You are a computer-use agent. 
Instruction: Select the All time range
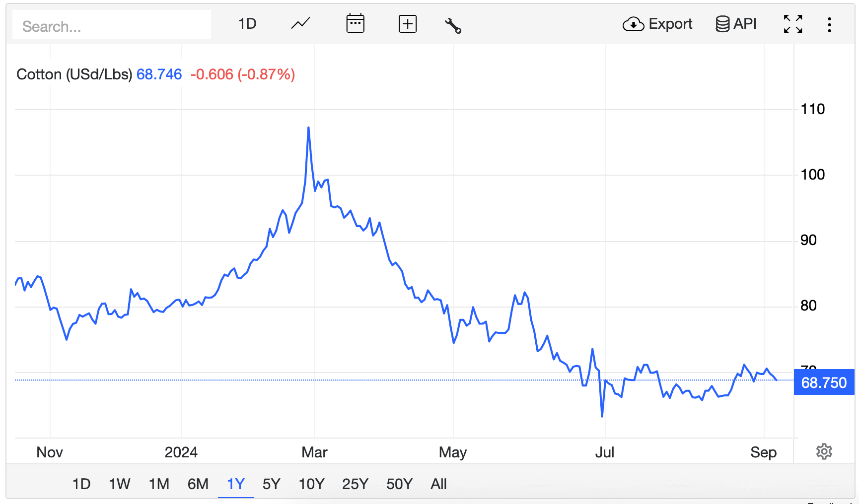438,484
